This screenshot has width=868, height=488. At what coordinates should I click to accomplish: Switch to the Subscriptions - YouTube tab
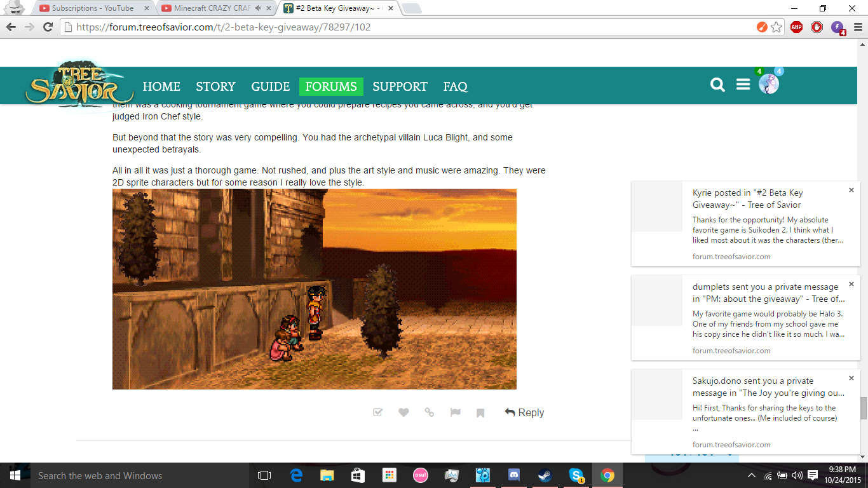pos(92,8)
